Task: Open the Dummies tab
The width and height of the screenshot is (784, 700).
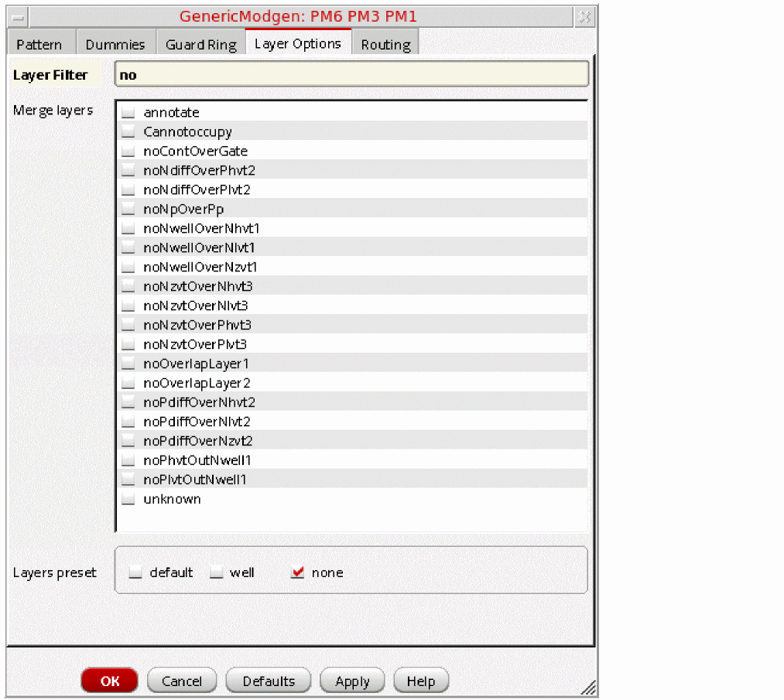Action: pyautogui.click(x=115, y=44)
